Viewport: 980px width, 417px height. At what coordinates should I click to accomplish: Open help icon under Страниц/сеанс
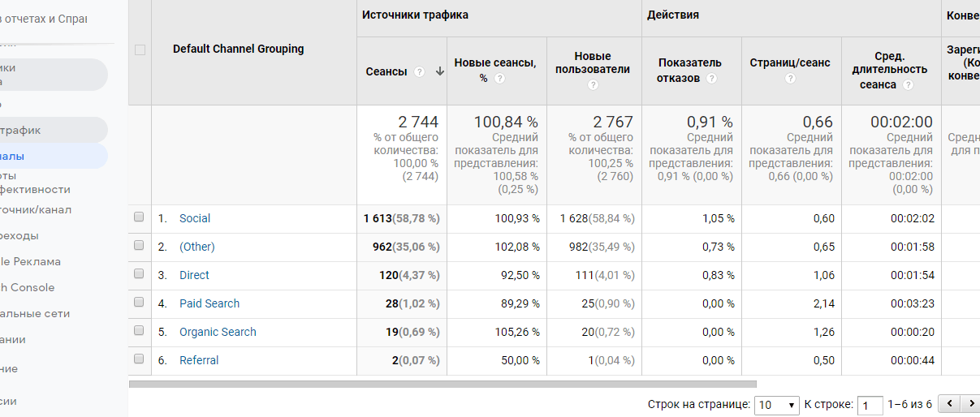790,79
